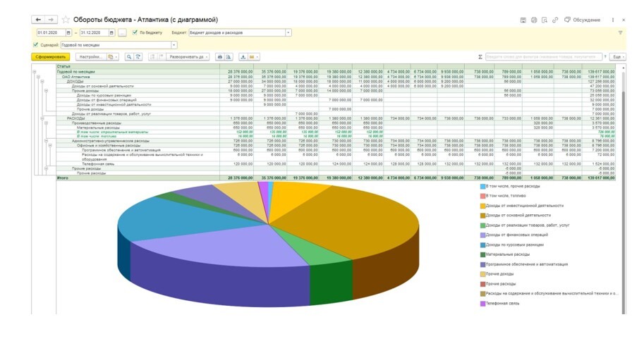This screenshot has height=353, width=644.
Task: Click the funnel filter icon
Action: [621, 32]
